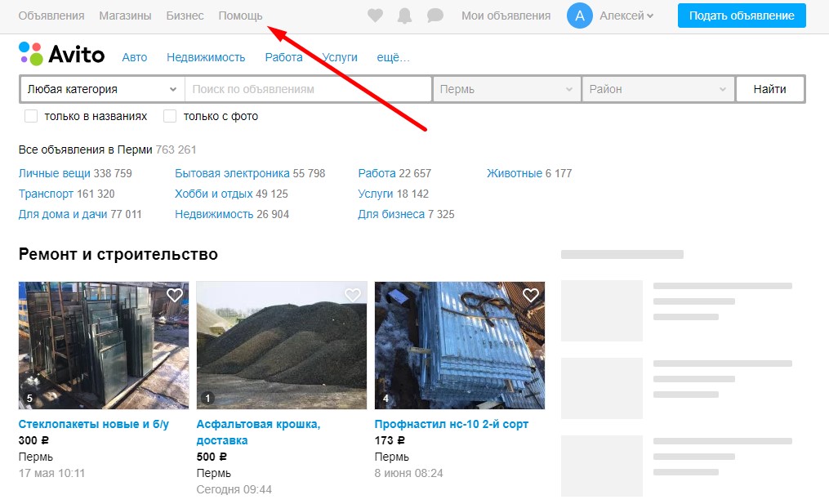Image resolution: width=829 pixels, height=504 pixels.
Task: Open 'Хобби и отдых' category link
Action: pos(214,194)
